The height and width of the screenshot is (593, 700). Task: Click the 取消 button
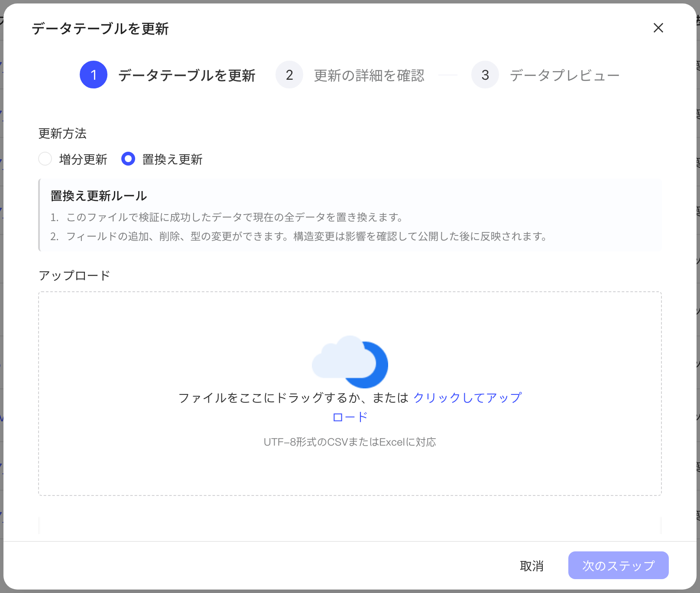tap(531, 566)
